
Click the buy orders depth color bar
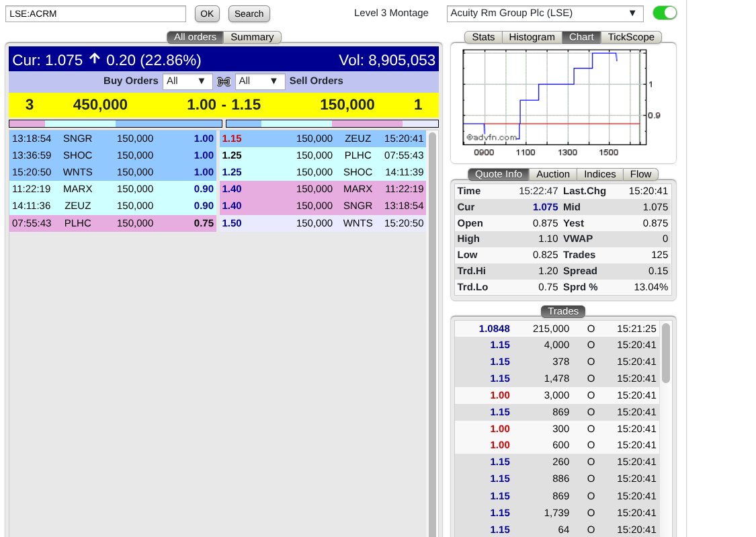tap(116, 124)
